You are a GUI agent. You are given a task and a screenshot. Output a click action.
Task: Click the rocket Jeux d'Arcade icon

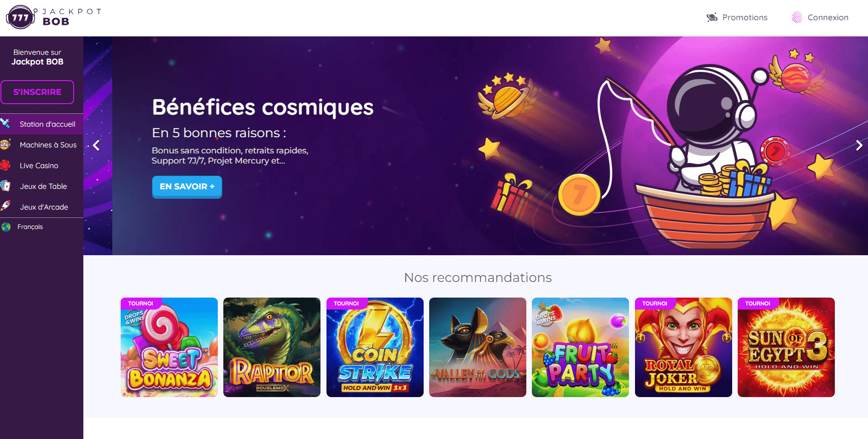click(x=5, y=206)
